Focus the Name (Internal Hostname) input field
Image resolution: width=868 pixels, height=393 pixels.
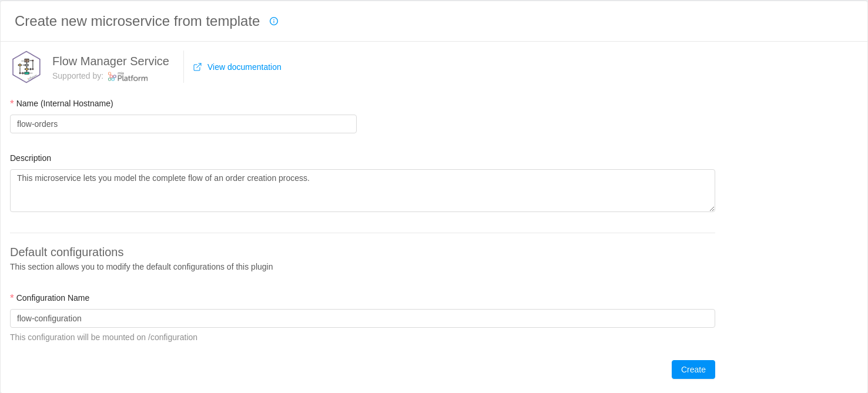[183, 124]
